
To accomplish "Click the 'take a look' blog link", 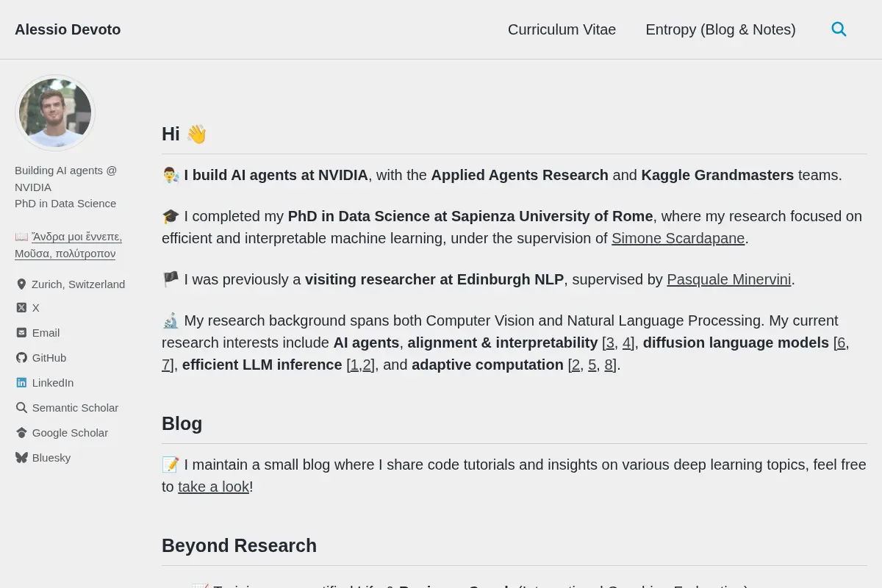I will (213, 487).
